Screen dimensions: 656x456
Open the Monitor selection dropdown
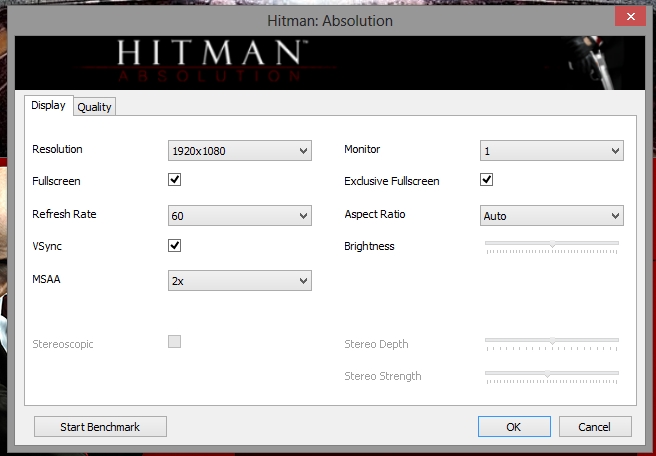point(551,151)
